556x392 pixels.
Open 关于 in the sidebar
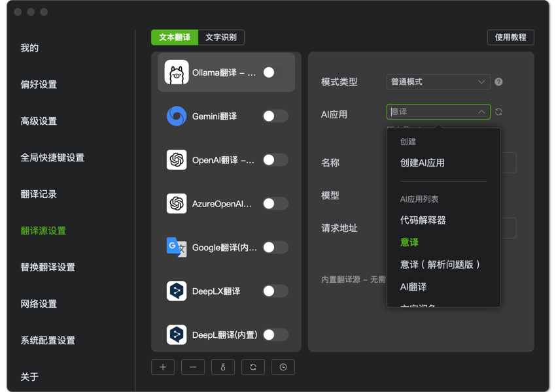click(29, 377)
